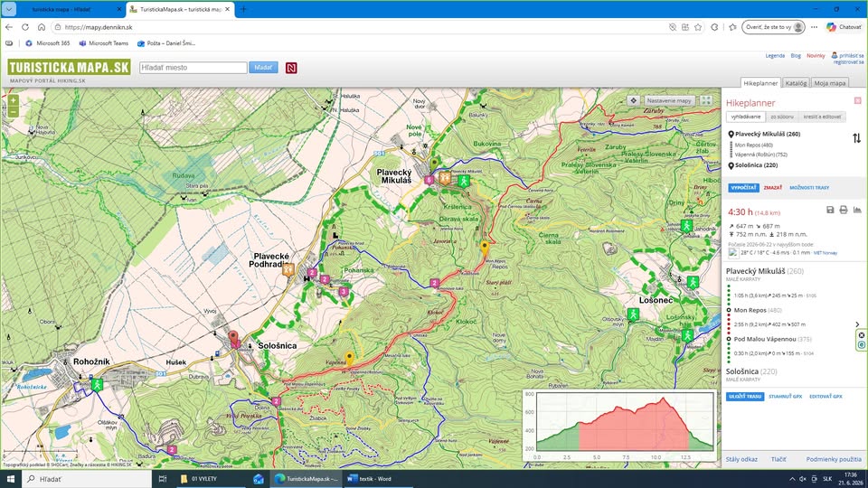868x488 pixels.
Task: Click ULOŽIŤ TRASU button
Action: click(x=745, y=396)
